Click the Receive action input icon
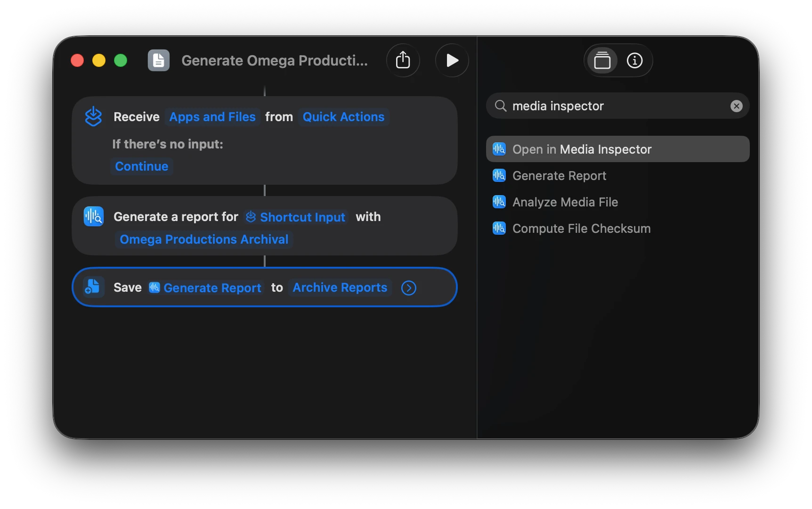812x509 pixels. (93, 116)
